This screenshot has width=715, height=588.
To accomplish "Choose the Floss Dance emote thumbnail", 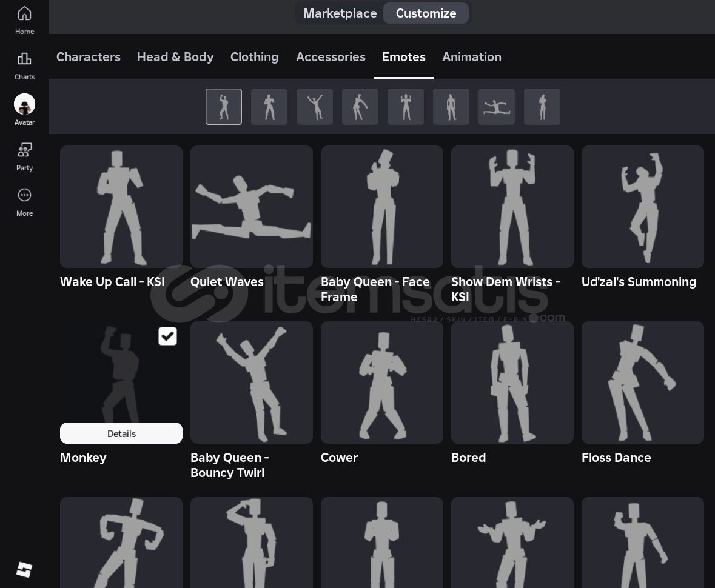I will [643, 383].
